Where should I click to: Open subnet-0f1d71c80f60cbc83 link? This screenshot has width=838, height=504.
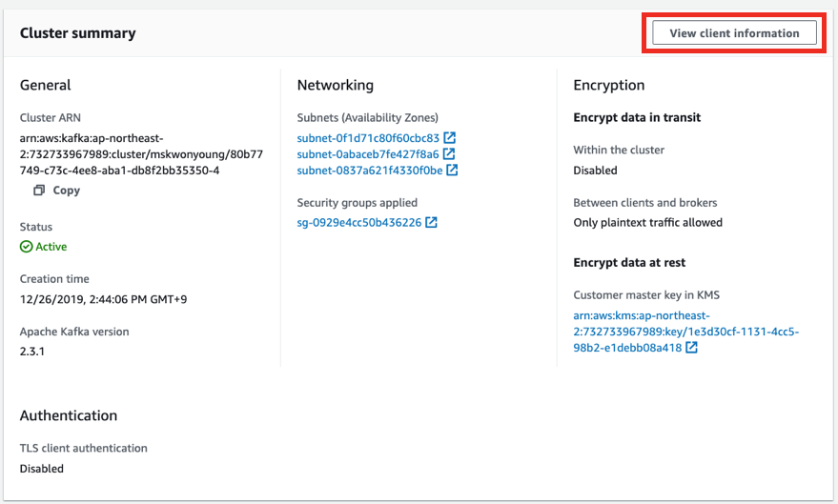click(x=368, y=138)
